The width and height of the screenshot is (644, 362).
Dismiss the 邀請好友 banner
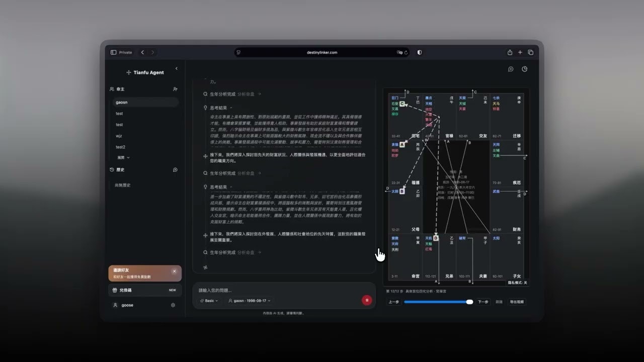pos(174,271)
